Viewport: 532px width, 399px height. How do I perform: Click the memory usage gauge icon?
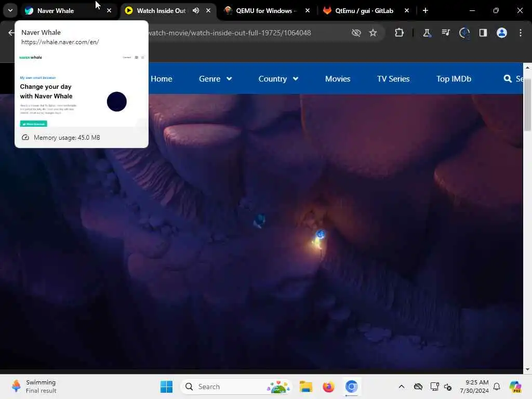coord(25,137)
